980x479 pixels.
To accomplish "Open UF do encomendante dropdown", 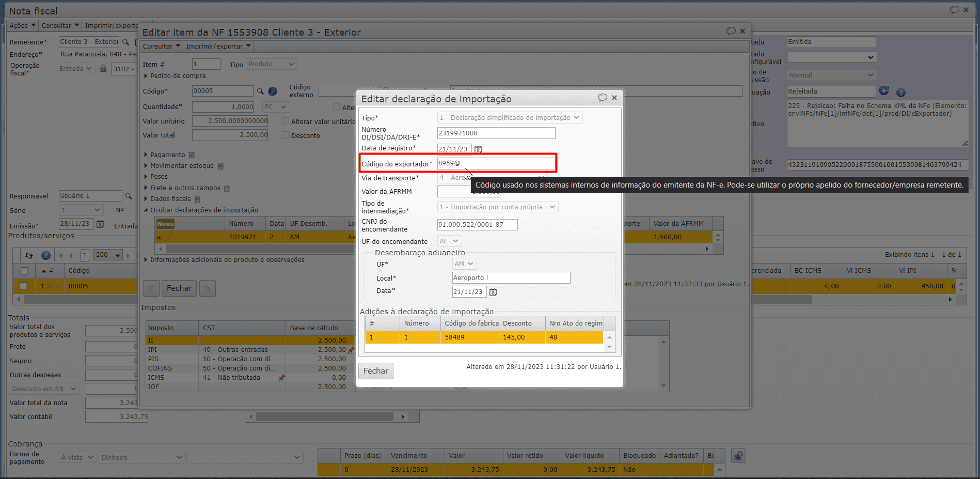I will [x=450, y=241].
